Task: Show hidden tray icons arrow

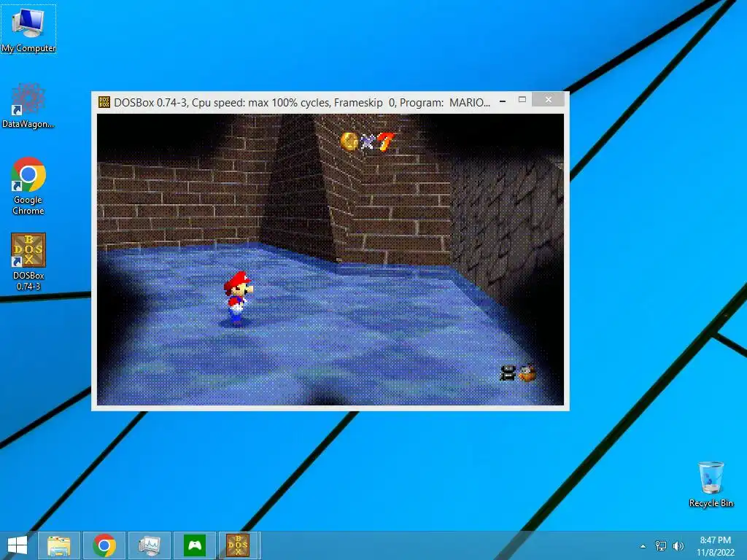Action: click(x=643, y=546)
